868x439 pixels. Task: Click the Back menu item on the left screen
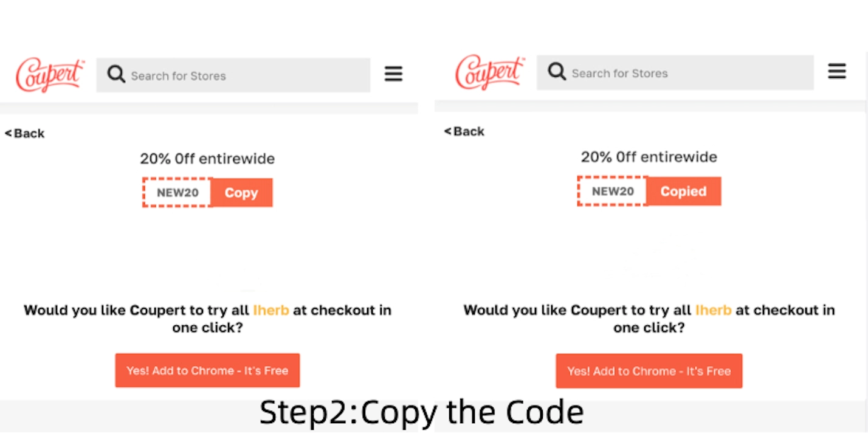pyautogui.click(x=29, y=133)
